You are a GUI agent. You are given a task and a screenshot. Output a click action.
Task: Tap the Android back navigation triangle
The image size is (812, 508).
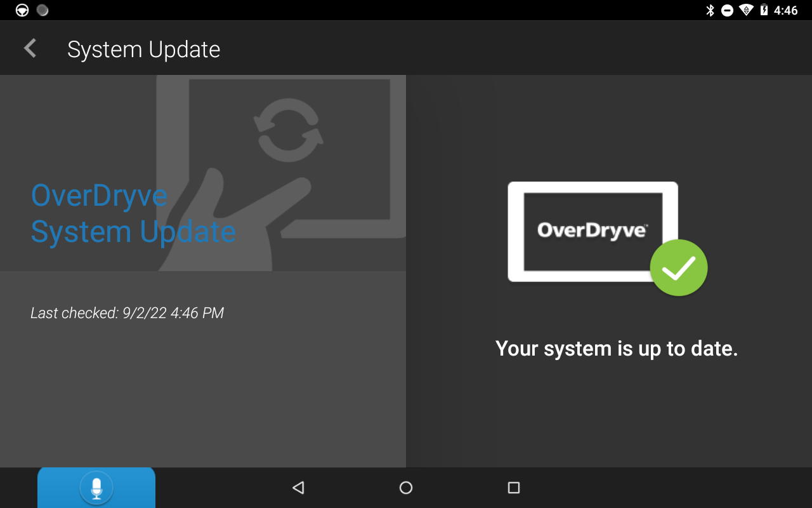298,488
